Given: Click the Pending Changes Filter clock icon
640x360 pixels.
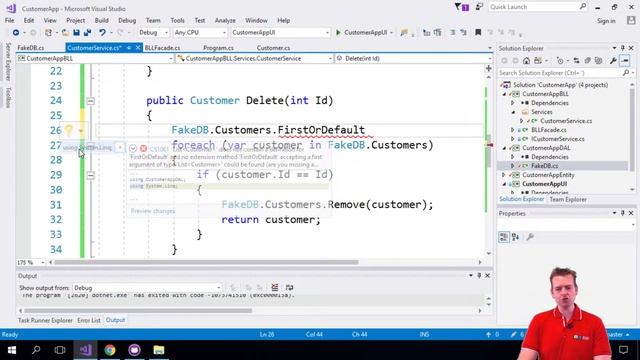Looking at the screenshot, I should [560, 61].
